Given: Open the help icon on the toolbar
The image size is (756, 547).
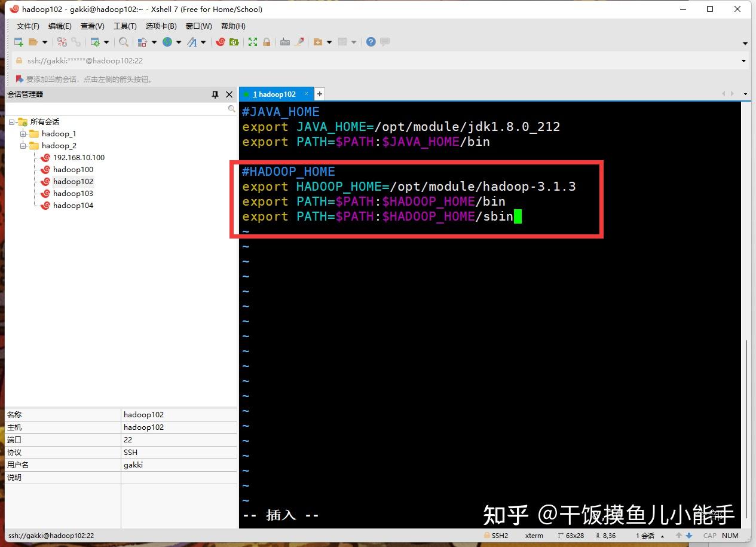Looking at the screenshot, I should pos(370,42).
